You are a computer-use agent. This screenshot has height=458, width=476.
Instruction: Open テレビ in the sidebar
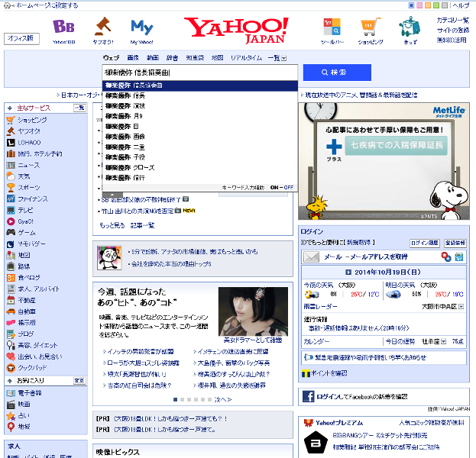tap(25, 210)
